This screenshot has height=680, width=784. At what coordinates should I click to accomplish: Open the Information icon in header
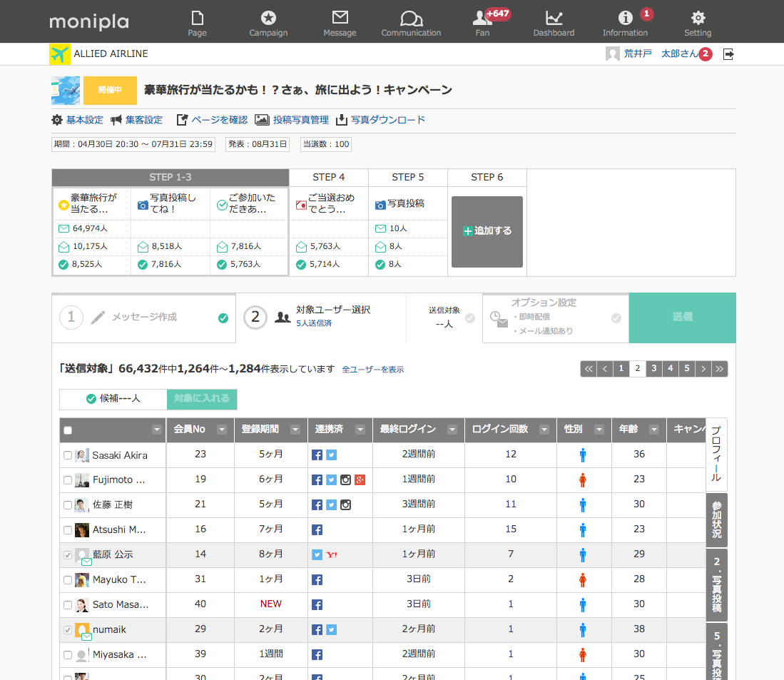tap(625, 19)
